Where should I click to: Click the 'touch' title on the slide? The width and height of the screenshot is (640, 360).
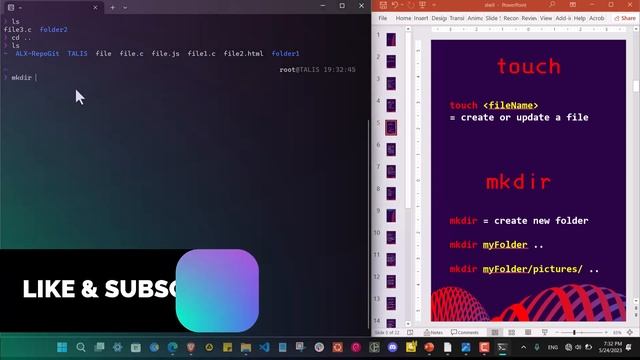coord(529,67)
